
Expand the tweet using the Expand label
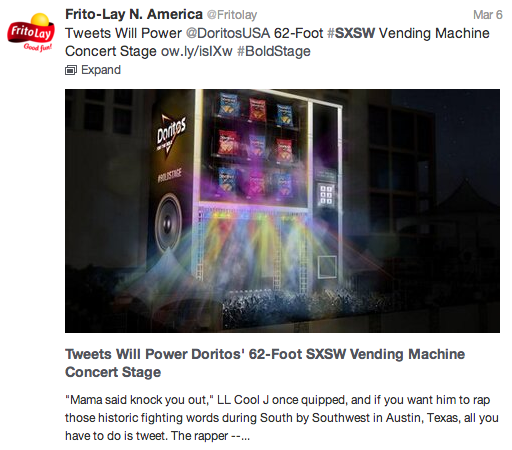[x=101, y=70]
